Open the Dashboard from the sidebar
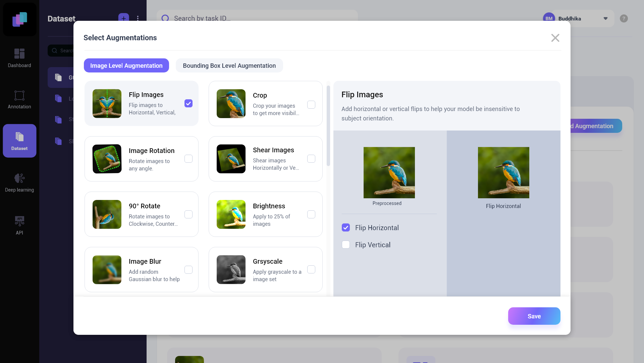The image size is (644, 363). 19,58
